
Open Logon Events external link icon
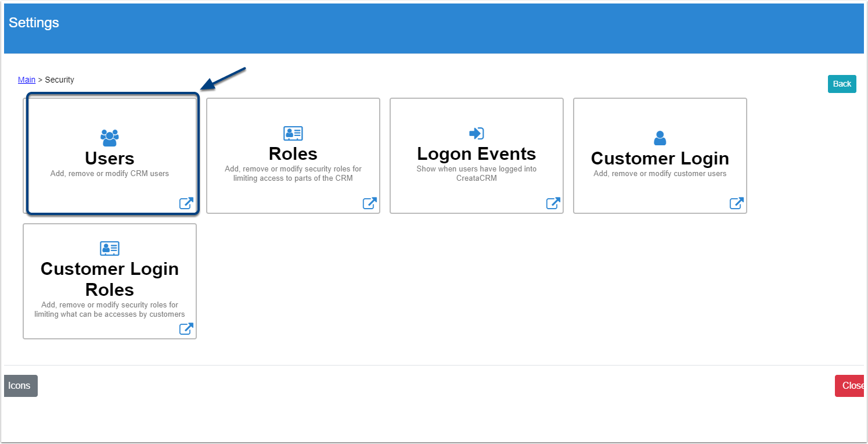(553, 203)
